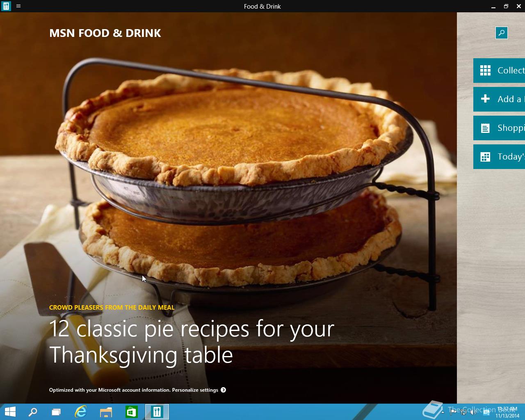525x420 pixels.
Task: Open the Collections tile
Action: 499,71
